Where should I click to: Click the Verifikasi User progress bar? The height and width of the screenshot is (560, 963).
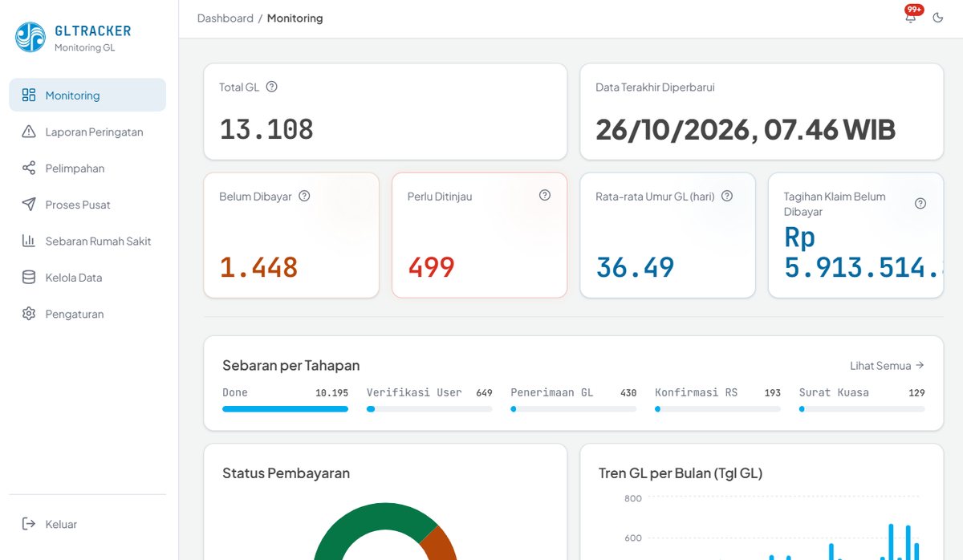[x=429, y=409]
